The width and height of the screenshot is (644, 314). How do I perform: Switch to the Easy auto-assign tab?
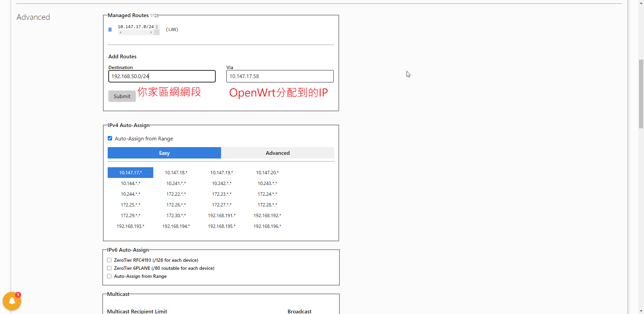tap(164, 153)
